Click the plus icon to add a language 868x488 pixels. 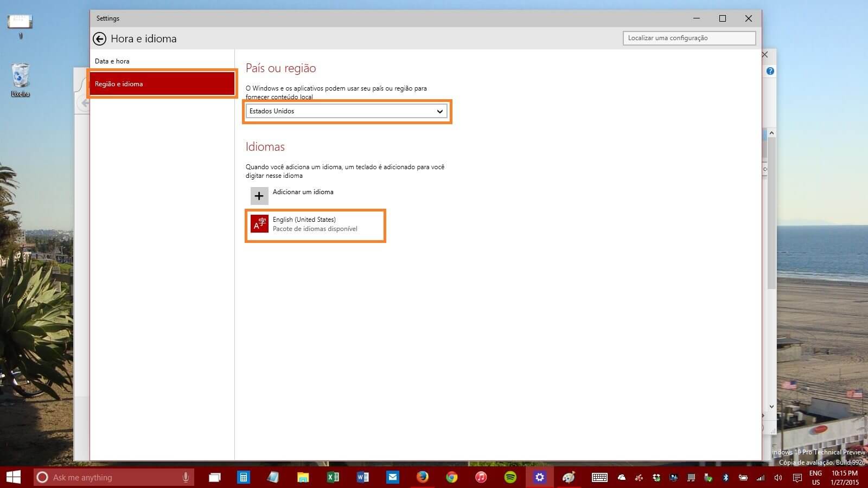pyautogui.click(x=259, y=196)
